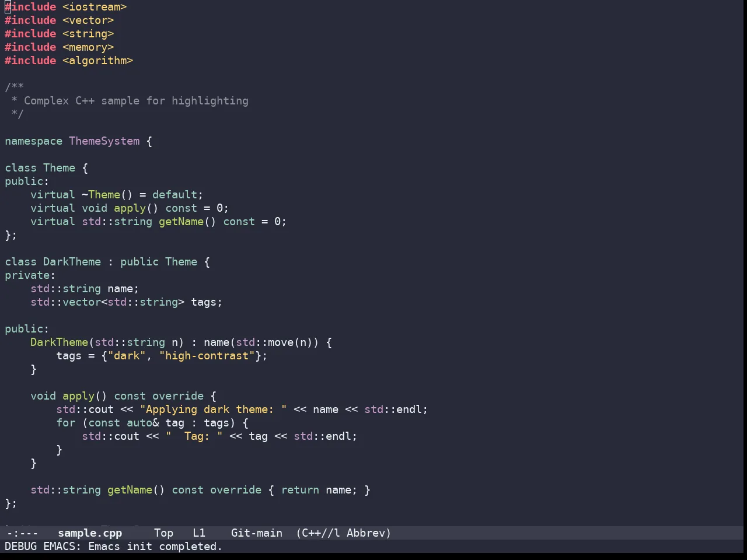Click the comment 'Complex C++ sample for highlighting'

point(136,101)
